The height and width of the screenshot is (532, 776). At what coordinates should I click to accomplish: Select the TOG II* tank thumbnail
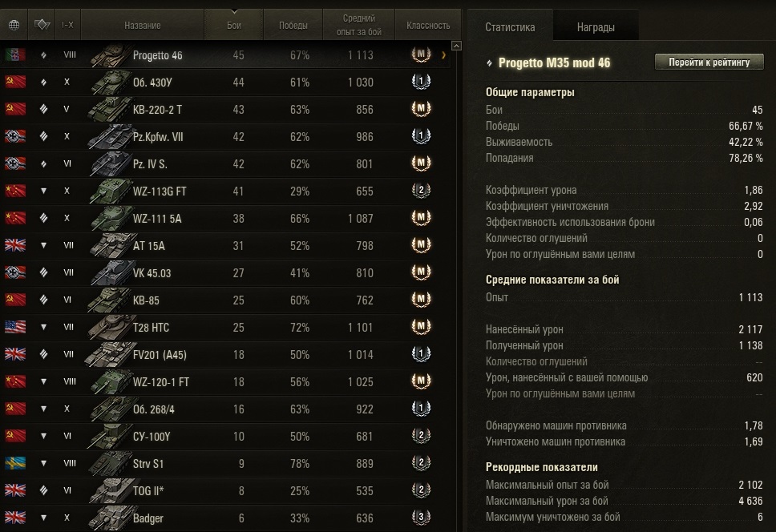click(x=110, y=490)
